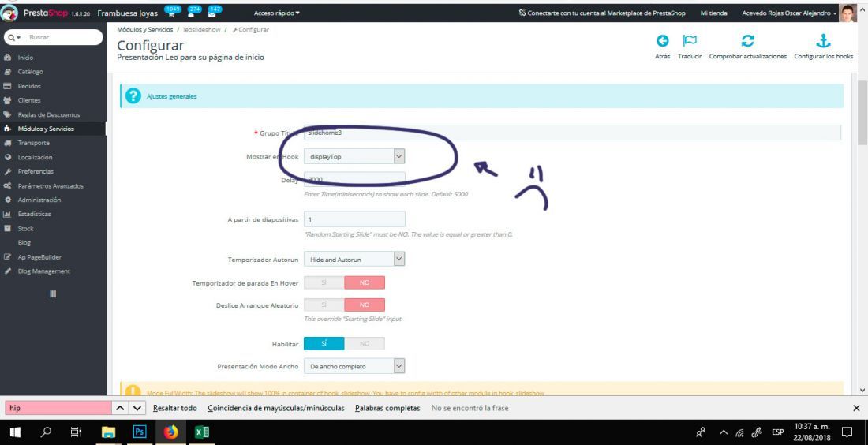This screenshot has height=445, width=868.
Task: Set Deslice Arranque Aleatorio to NO
Action: coord(365,305)
